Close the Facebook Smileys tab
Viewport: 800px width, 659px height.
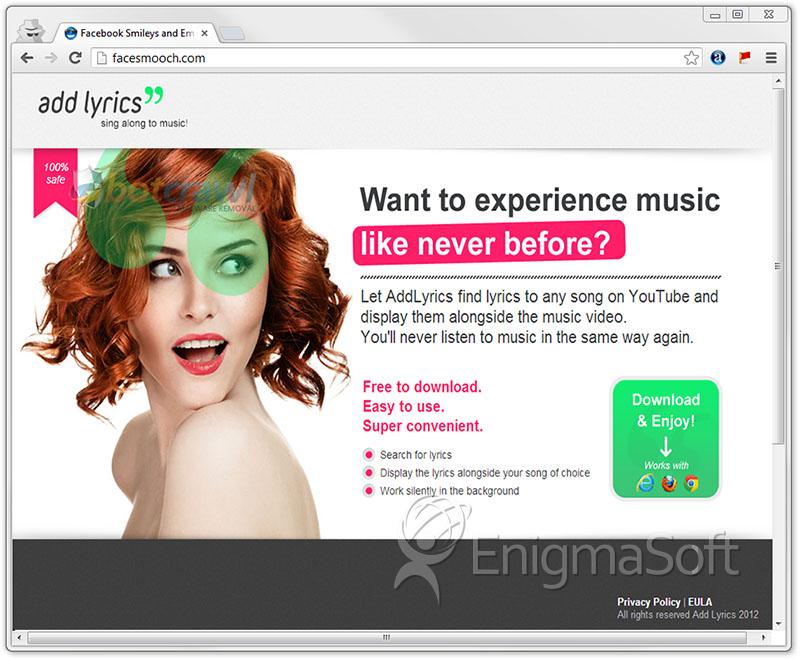pos(205,33)
